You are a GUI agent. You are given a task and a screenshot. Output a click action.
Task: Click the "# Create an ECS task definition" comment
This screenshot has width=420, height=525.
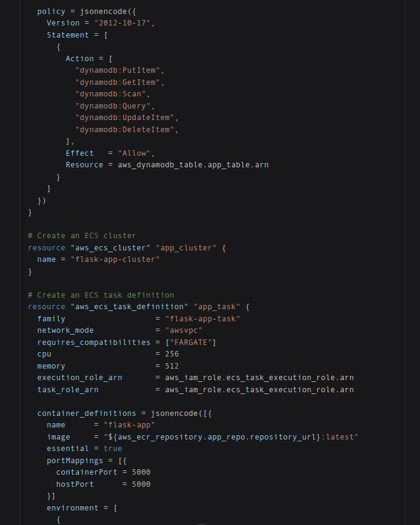click(x=101, y=295)
